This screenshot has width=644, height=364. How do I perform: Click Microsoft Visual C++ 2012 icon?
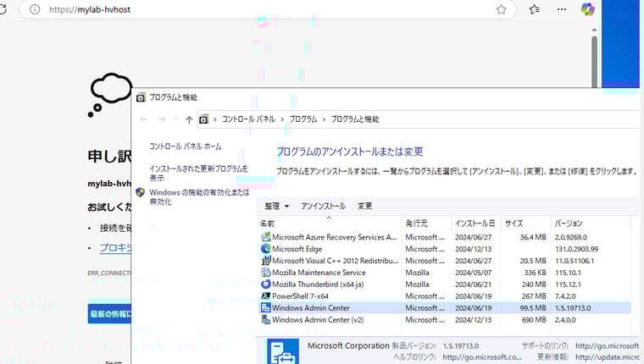(266, 261)
